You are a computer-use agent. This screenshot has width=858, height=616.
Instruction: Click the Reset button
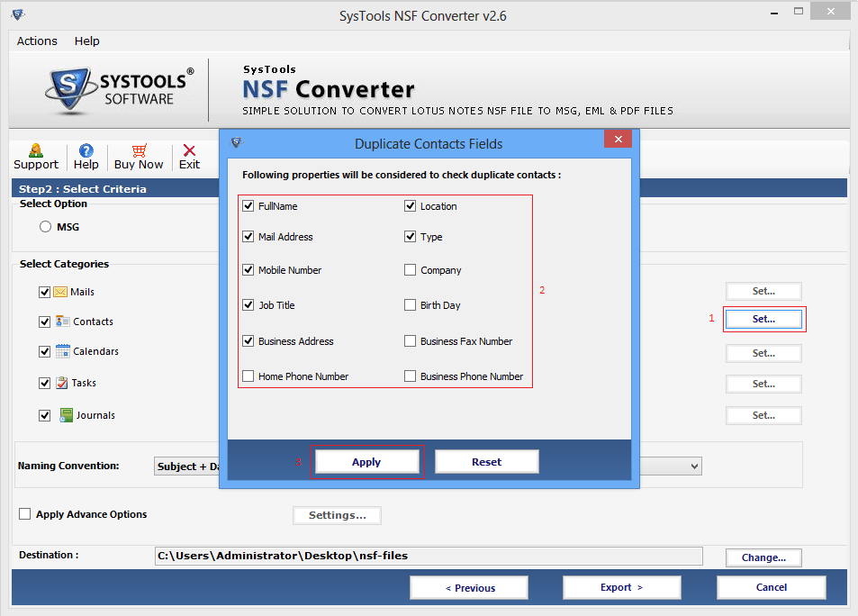tap(486, 462)
